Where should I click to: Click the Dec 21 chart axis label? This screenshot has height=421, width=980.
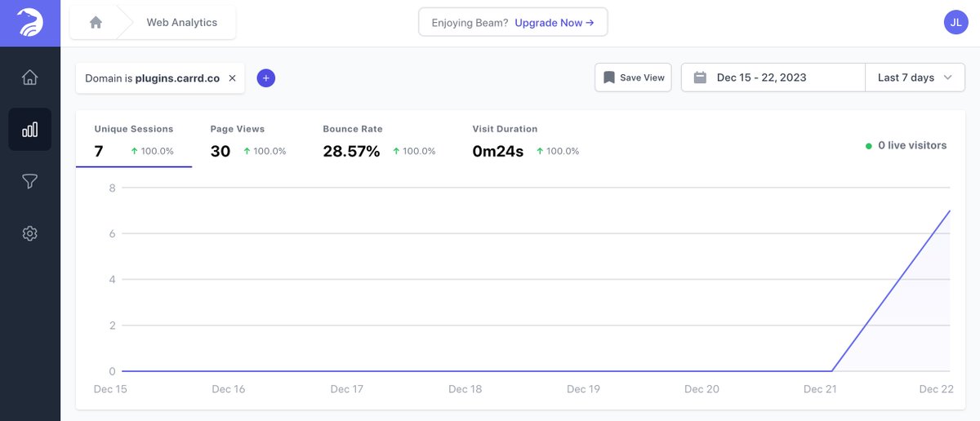[x=820, y=389]
